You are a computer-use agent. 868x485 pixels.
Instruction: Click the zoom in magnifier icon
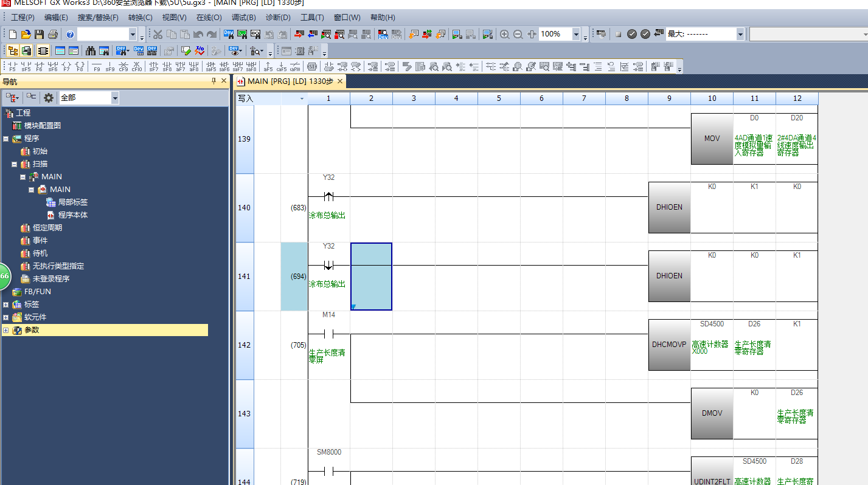[x=504, y=35]
